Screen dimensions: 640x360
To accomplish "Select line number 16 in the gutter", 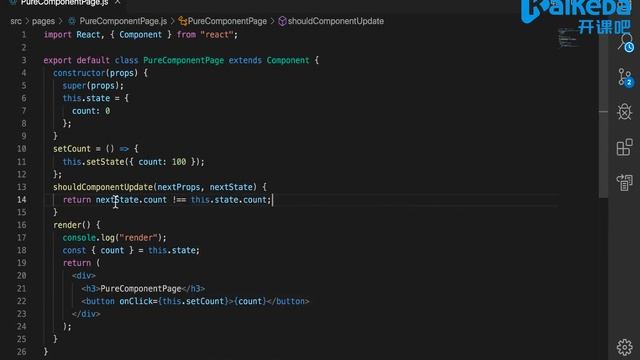I will 22,225.
